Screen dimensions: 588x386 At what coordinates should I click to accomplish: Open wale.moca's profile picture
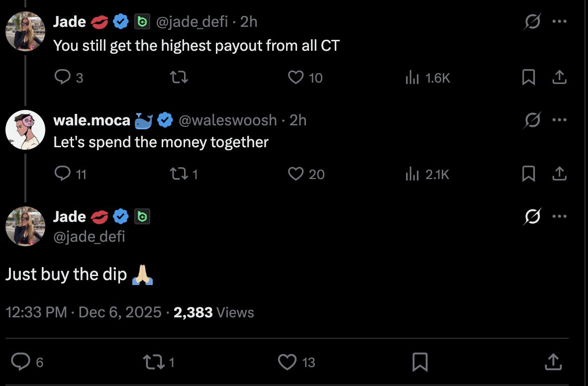pos(25,129)
